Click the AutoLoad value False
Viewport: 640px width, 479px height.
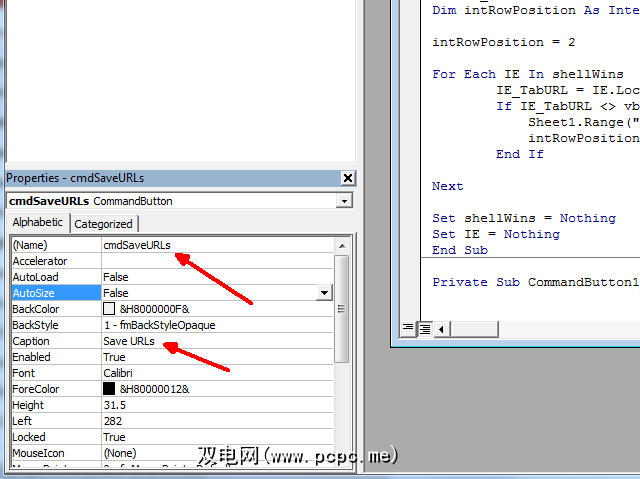pos(116,277)
